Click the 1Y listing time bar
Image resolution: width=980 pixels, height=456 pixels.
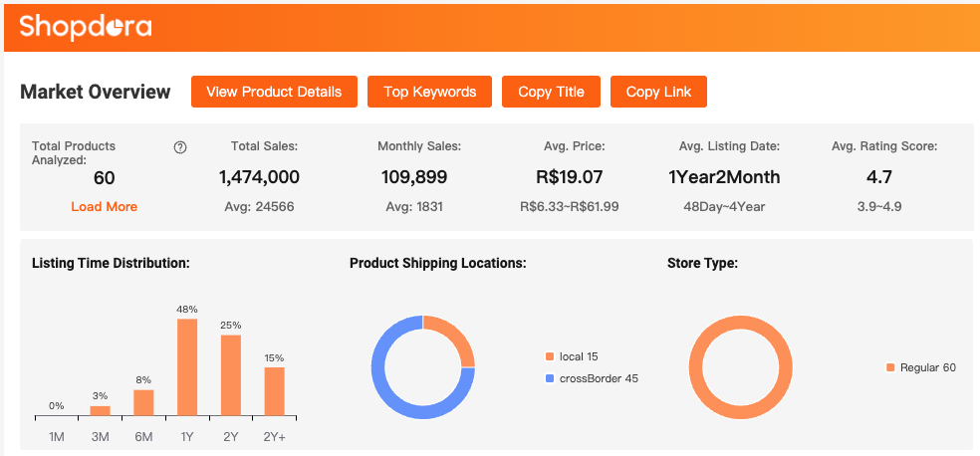coord(187,366)
